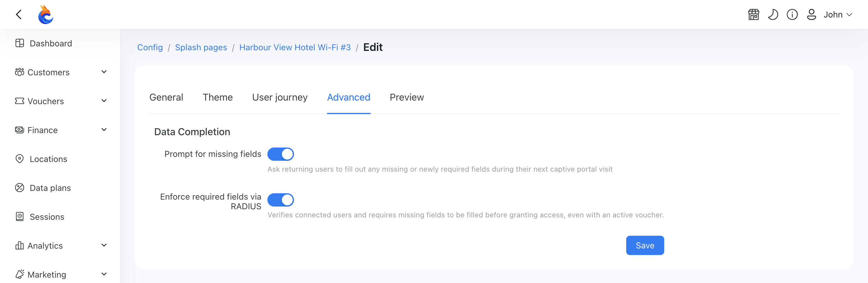Click the 'Prompt for missing fields' label
Viewport: 868px width, 283px height.
213,154
